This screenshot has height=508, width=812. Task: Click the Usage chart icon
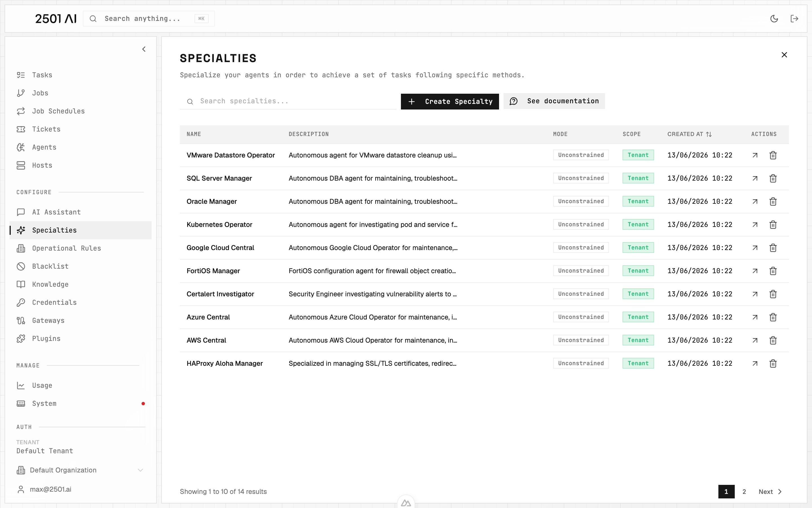pyautogui.click(x=21, y=385)
